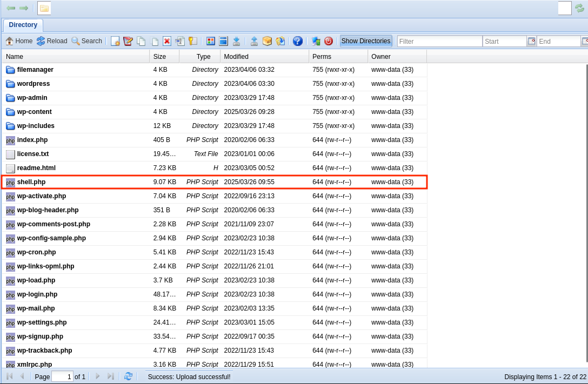The width and height of the screenshot is (588, 384).
Task: Click the Change Permissions key icon
Action: tap(193, 41)
